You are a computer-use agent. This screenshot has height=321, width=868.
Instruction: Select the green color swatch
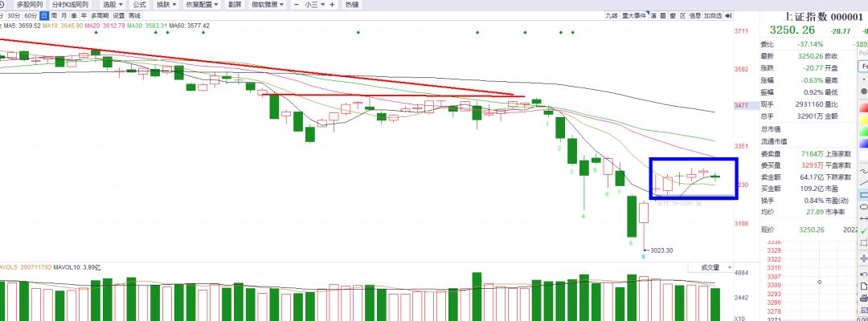point(863,131)
